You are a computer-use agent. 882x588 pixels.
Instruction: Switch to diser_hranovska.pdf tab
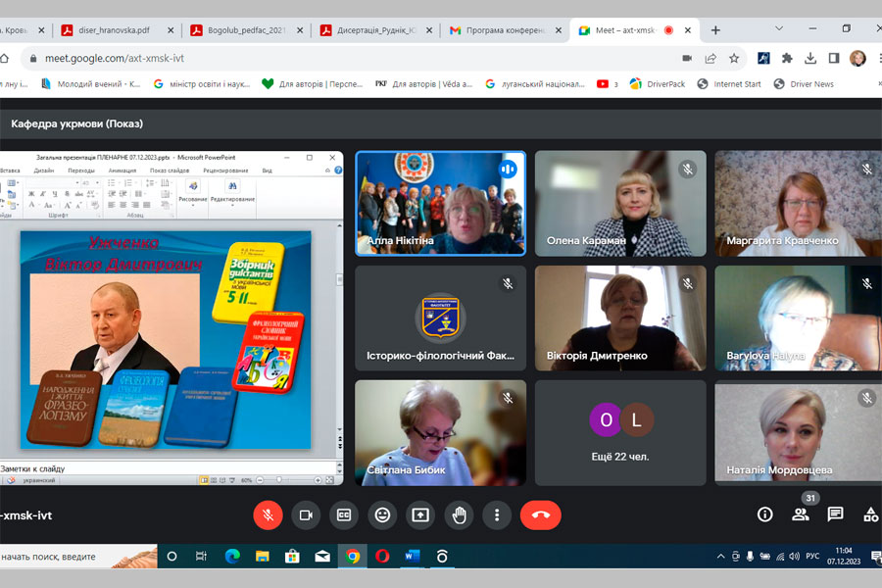click(118, 30)
